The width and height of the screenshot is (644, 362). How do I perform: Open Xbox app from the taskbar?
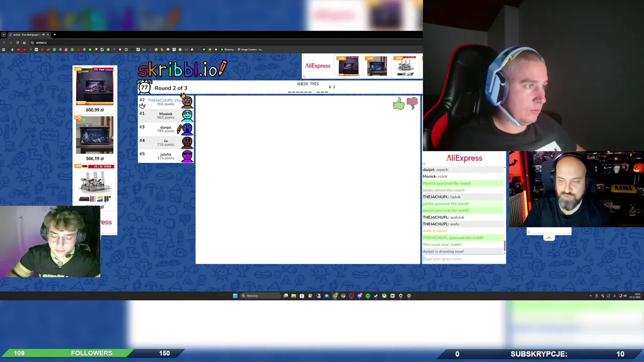pos(384,296)
